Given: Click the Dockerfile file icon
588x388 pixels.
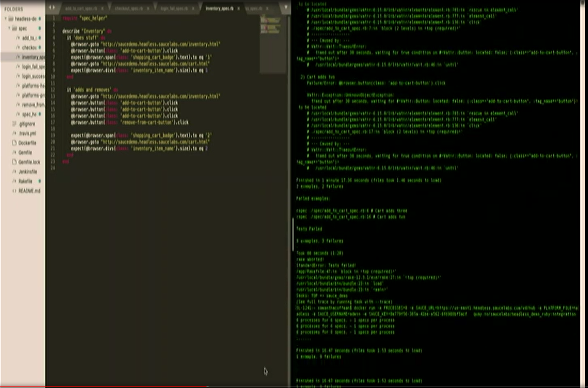Looking at the screenshot, I should [15, 143].
